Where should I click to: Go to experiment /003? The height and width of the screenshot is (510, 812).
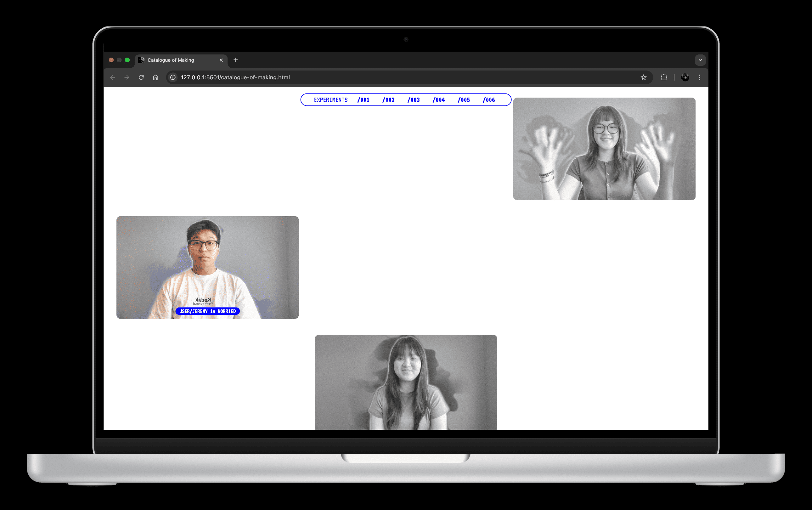click(x=414, y=100)
